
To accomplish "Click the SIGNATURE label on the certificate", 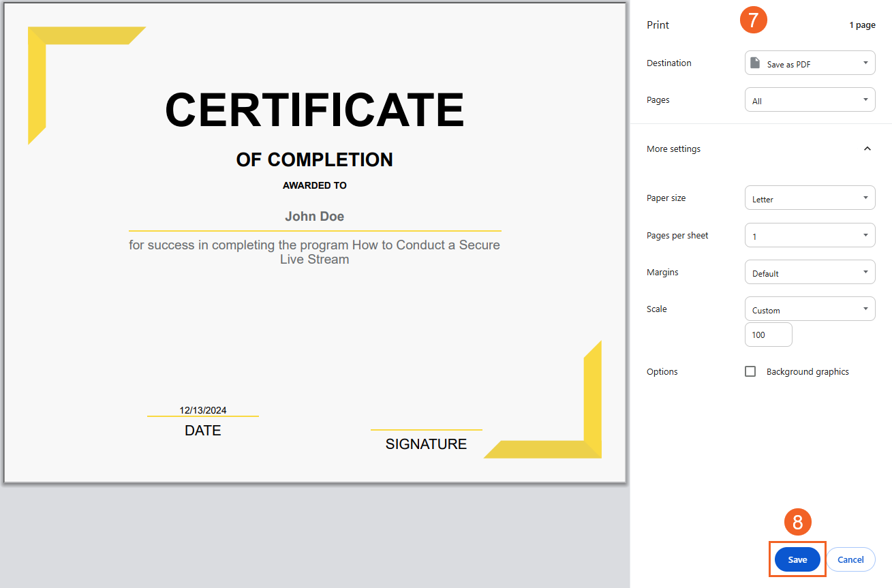I will [x=426, y=444].
